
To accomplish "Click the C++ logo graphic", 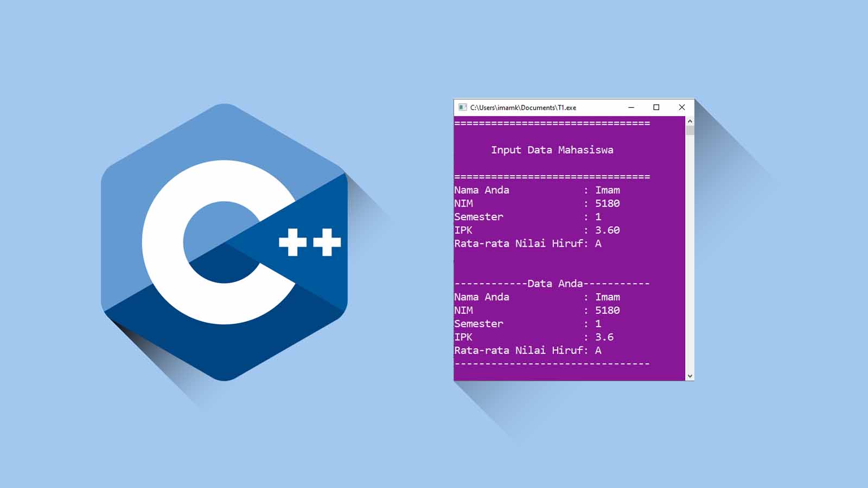I will [x=224, y=242].
